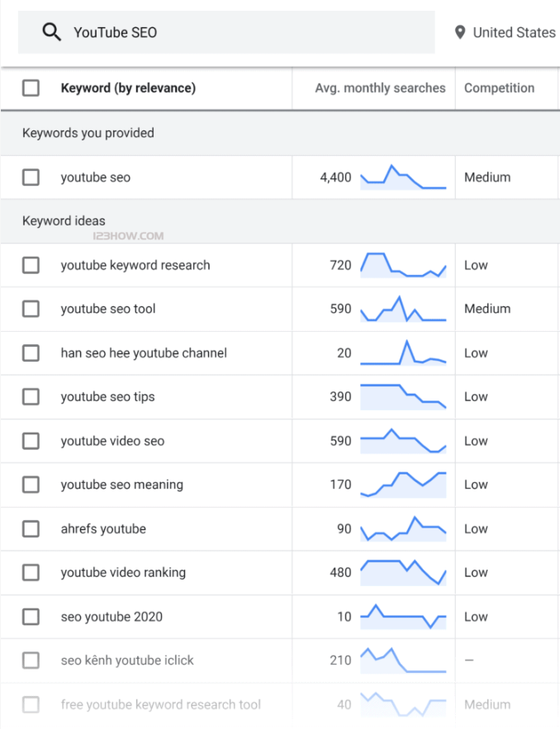Sort by Avg. monthly searches column
The width and height of the screenshot is (560, 729).
380,88
